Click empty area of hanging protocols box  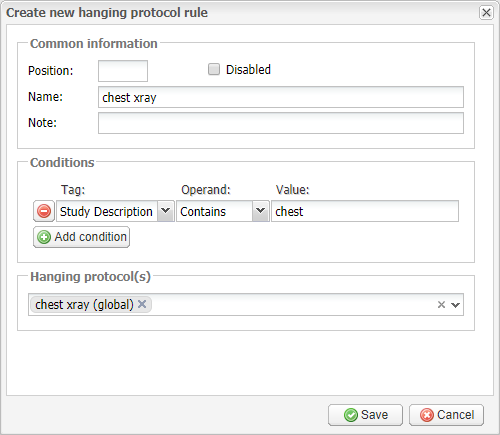293,305
